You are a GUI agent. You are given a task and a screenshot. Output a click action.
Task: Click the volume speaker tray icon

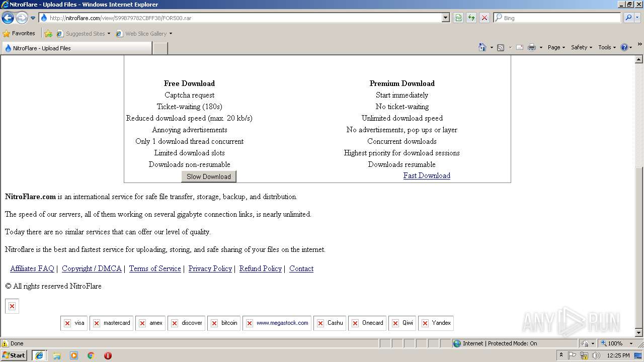click(x=596, y=355)
